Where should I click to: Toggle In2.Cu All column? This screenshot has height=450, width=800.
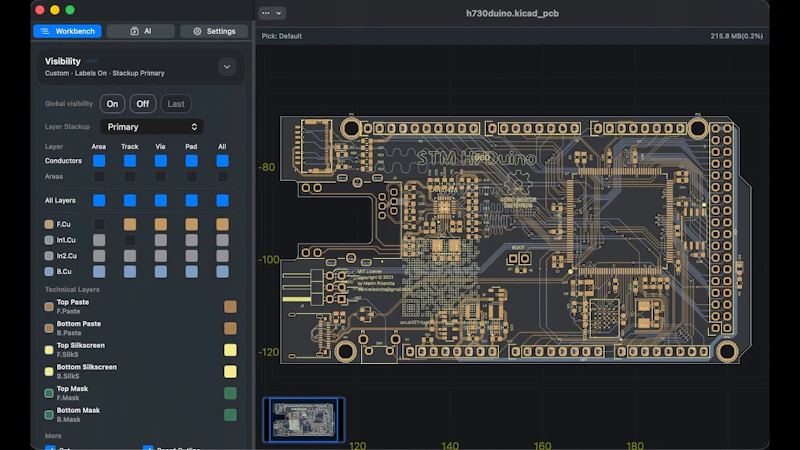pyautogui.click(x=222, y=256)
